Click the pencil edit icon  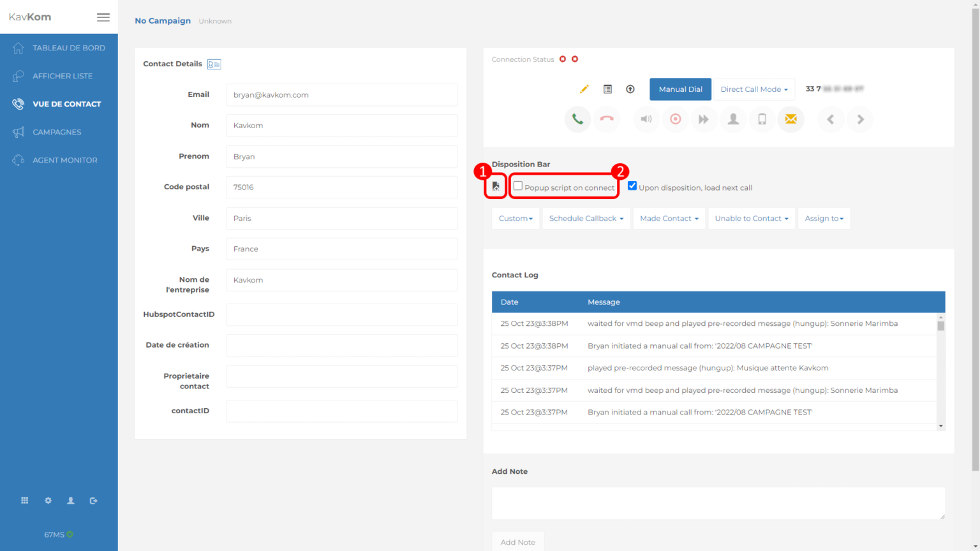click(584, 89)
